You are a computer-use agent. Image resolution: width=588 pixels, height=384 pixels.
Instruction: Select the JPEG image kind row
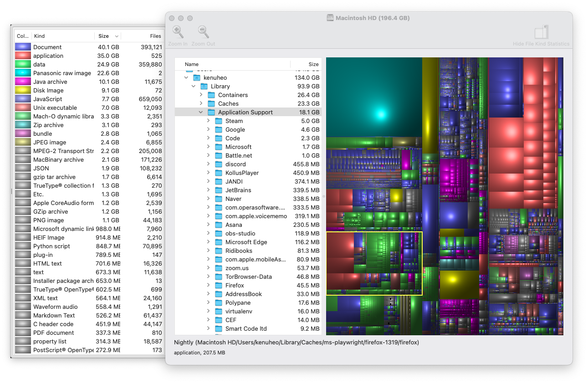coord(89,142)
